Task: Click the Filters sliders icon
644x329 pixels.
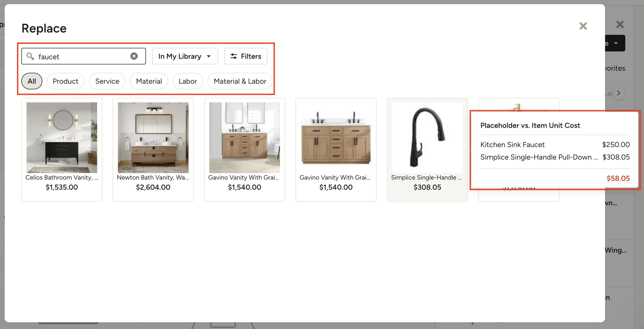Action: pos(233,56)
